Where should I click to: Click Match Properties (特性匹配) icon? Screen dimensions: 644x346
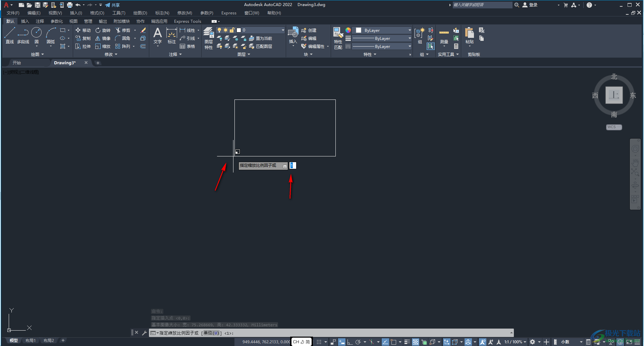pyautogui.click(x=338, y=38)
